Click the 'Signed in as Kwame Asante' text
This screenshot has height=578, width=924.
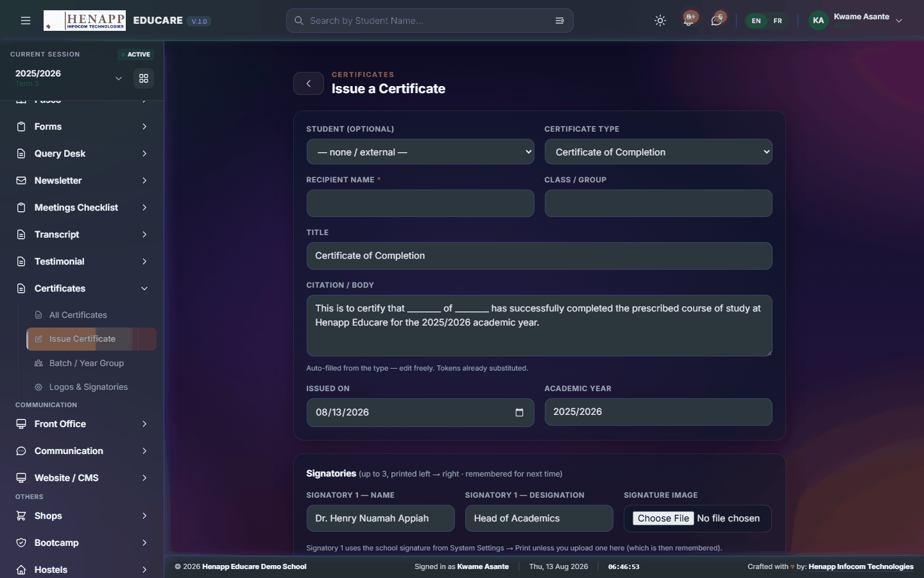[x=461, y=566]
